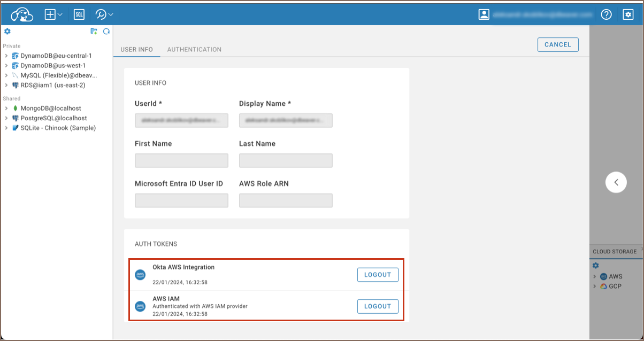This screenshot has width=644, height=341.
Task: Log out of Okta AWS Integration
Action: point(378,275)
